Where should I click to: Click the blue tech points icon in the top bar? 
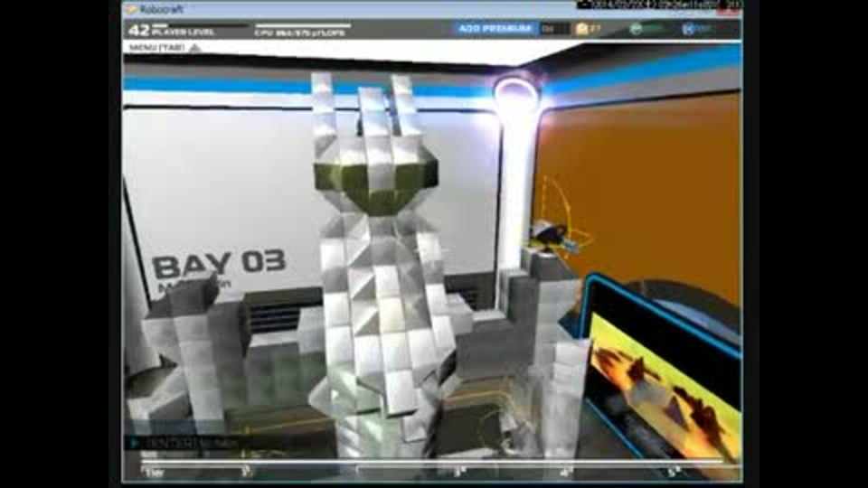(x=688, y=29)
